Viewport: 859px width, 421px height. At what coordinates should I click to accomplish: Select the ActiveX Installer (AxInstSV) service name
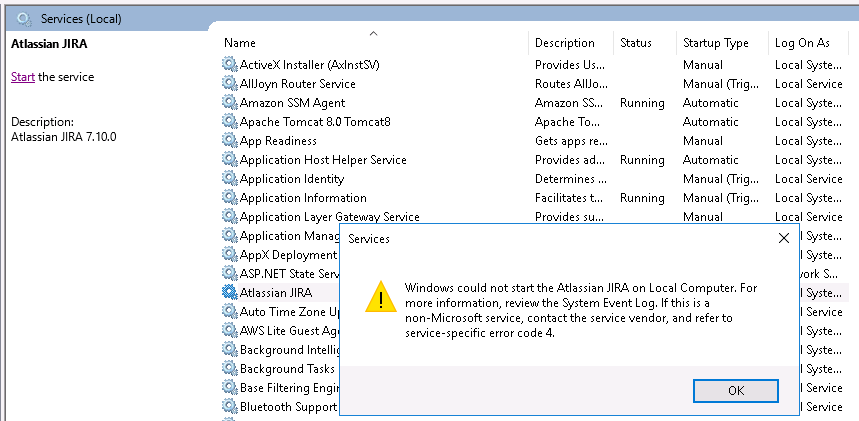click(310, 65)
